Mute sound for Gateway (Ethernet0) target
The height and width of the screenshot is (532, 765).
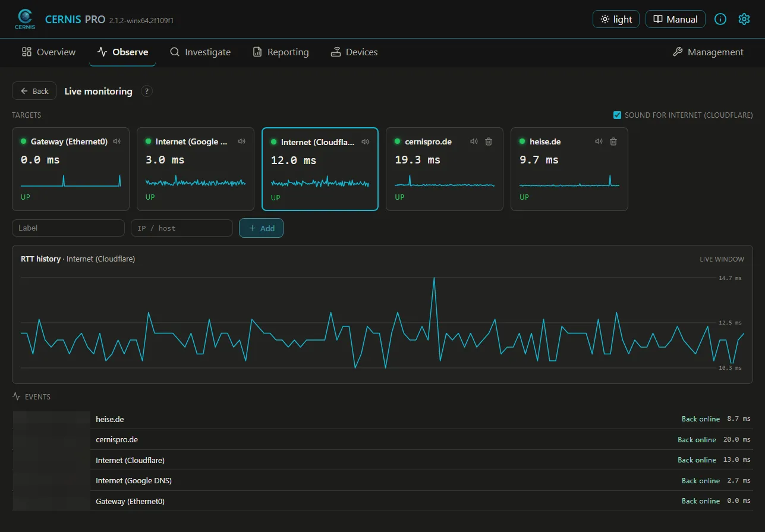pyautogui.click(x=117, y=141)
